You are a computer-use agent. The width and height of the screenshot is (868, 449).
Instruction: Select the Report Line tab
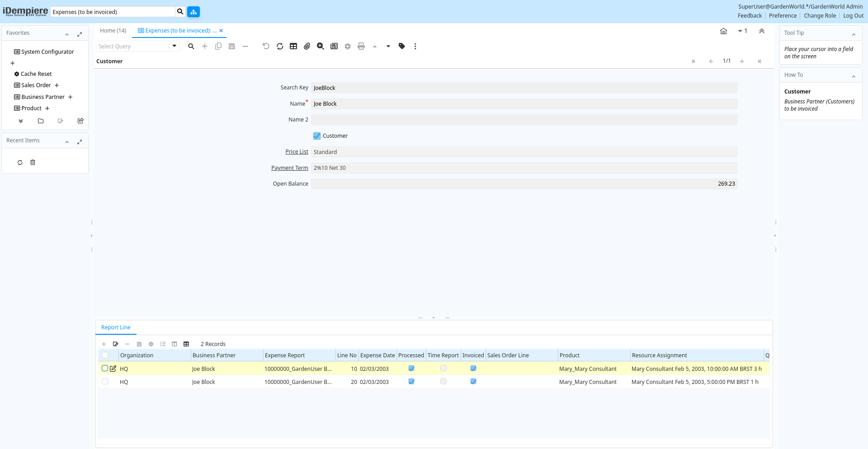[x=116, y=327]
